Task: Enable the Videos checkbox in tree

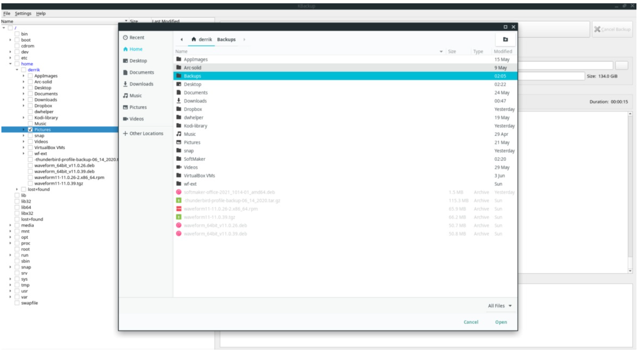Action: [x=30, y=142]
